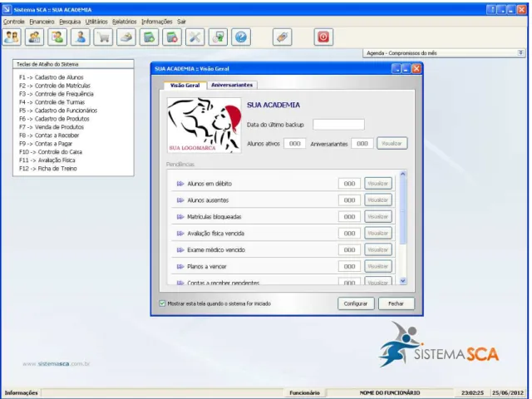This screenshot has height=399, width=532.
Task: Click the Data do último backup field
Action: (338, 125)
